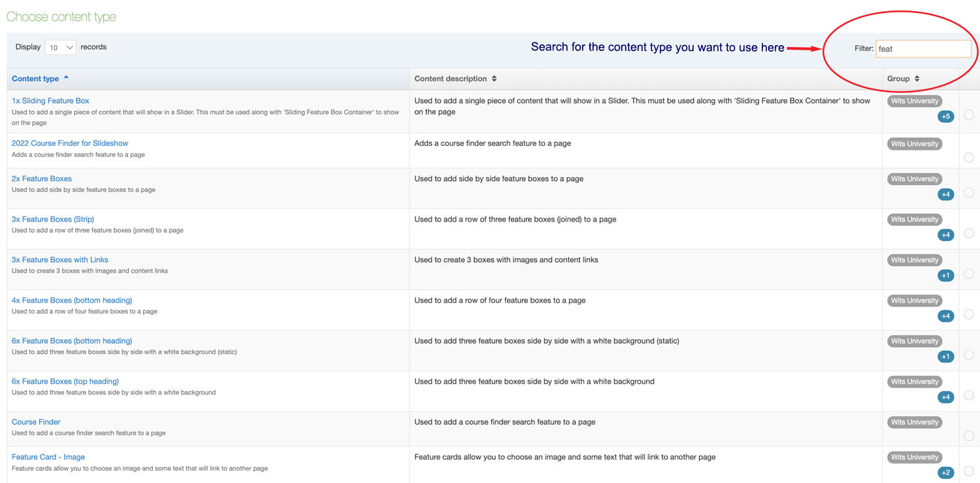This screenshot has width=980, height=483.
Task: Open 4x Feature Boxes (bottom heading) link
Action: 72,300
